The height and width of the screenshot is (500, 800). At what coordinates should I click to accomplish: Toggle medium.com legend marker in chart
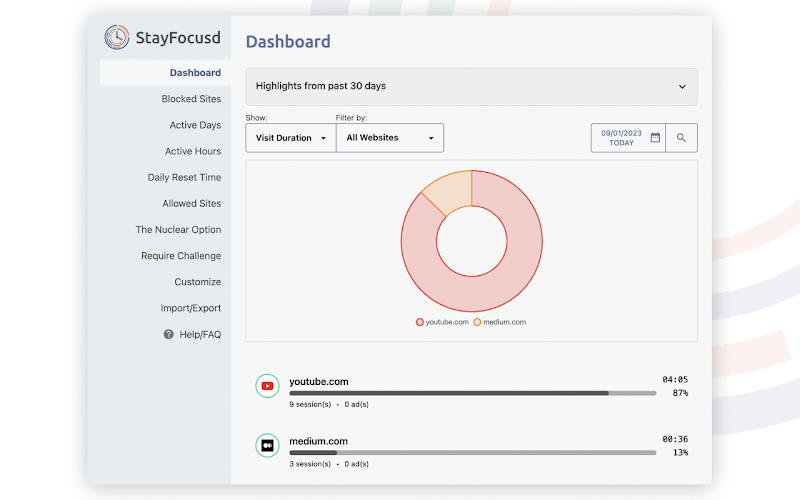click(477, 322)
